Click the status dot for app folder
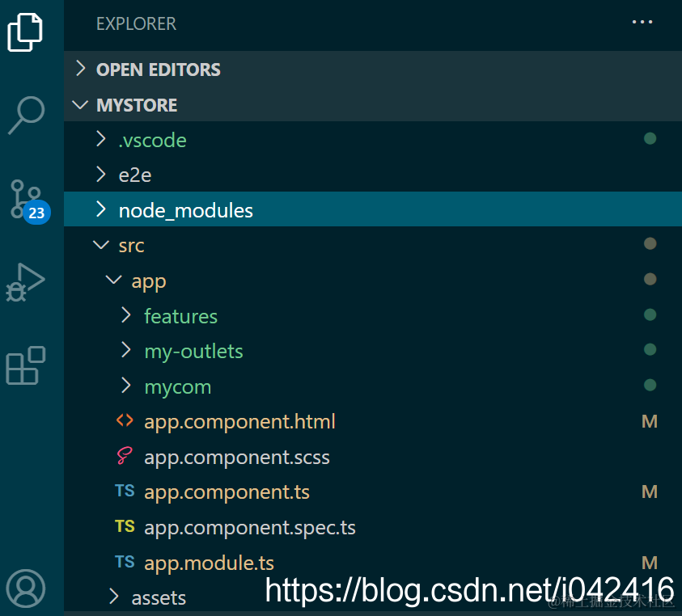This screenshot has width=682, height=616. pos(650,279)
